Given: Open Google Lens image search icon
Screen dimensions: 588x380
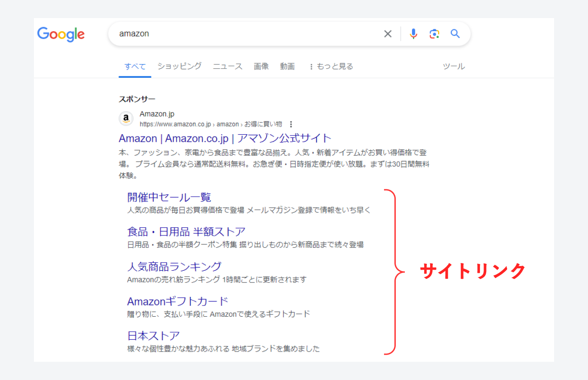Looking at the screenshot, I should [x=434, y=34].
